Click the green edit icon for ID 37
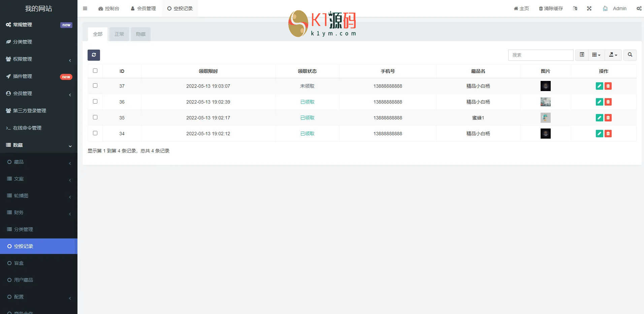 (x=599, y=86)
